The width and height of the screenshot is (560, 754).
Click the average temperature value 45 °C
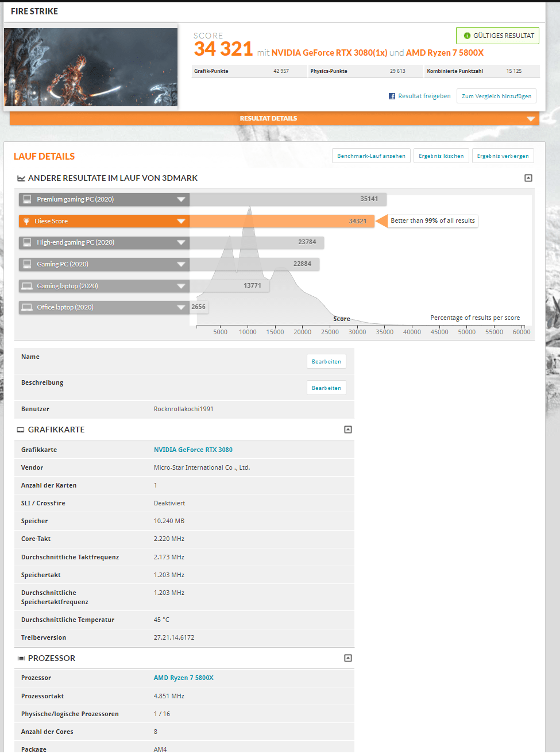tap(161, 620)
